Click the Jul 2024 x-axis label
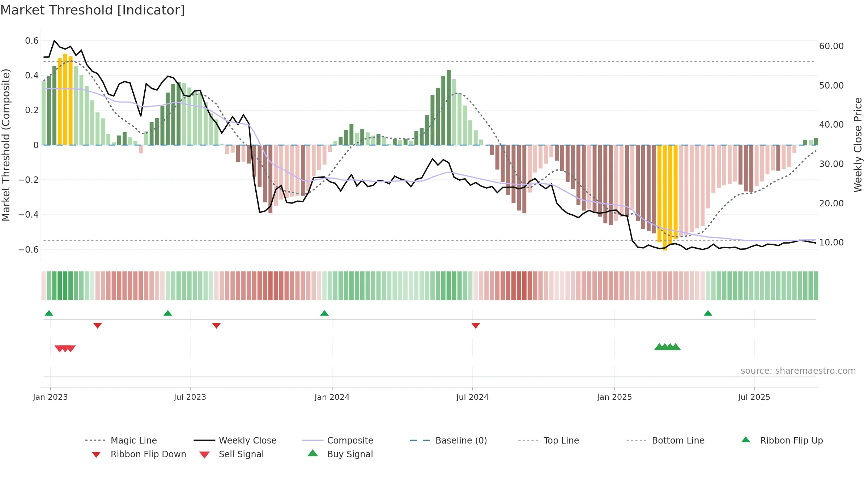Screen dimensions: 868x488 472,397
